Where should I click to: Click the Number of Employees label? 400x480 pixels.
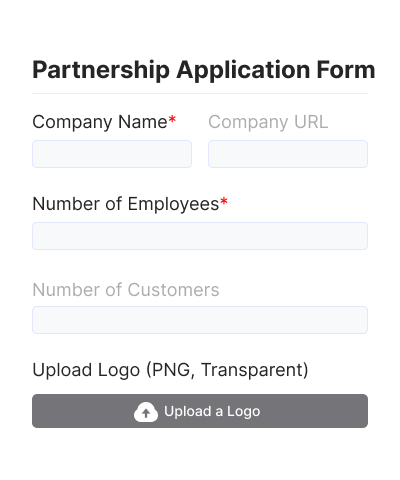(x=126, y=204)
